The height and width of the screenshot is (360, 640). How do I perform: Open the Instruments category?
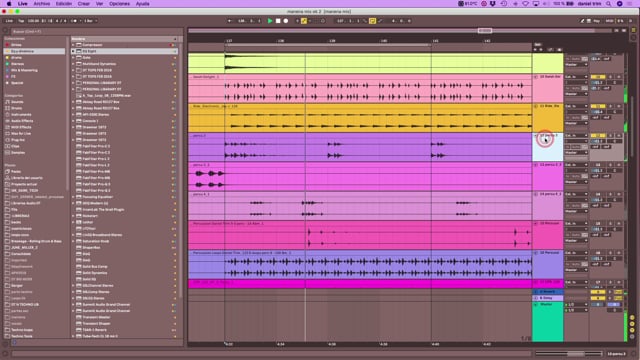(x=21, y=115)
